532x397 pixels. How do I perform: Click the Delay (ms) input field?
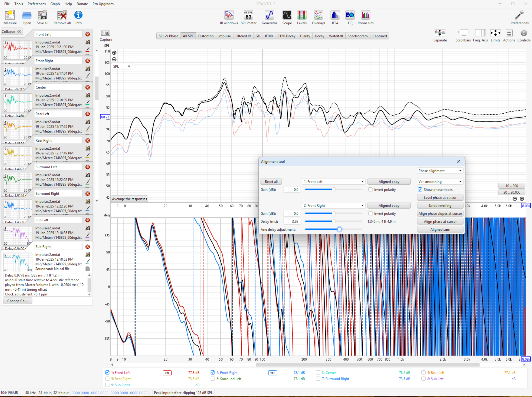click(292, 222)
